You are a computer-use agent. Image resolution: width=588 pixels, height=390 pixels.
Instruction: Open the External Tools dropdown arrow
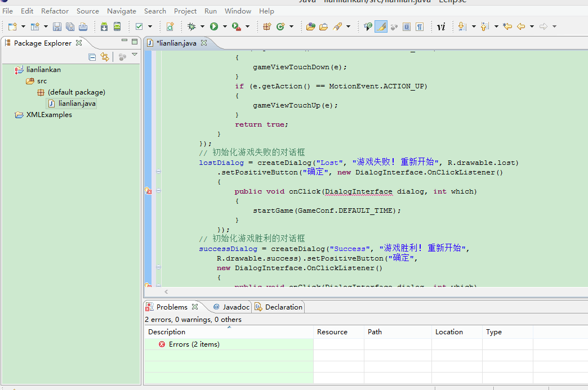(247, 26)
